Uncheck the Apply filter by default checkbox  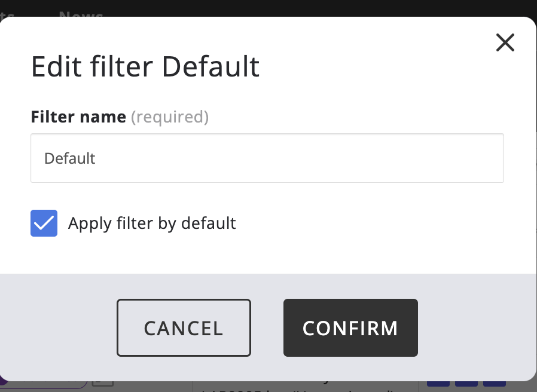coord(44,223)
